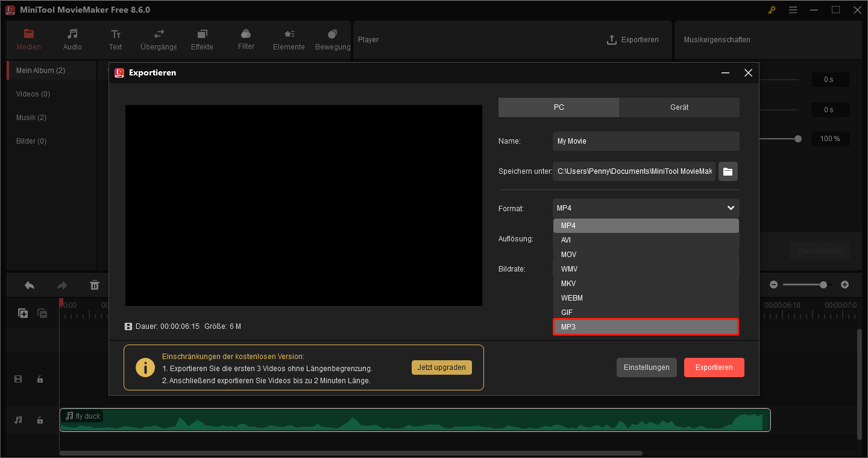Click the Dauer: 00:00:06:15 text
Screen dimensions: 868x458
pos(168,326)
